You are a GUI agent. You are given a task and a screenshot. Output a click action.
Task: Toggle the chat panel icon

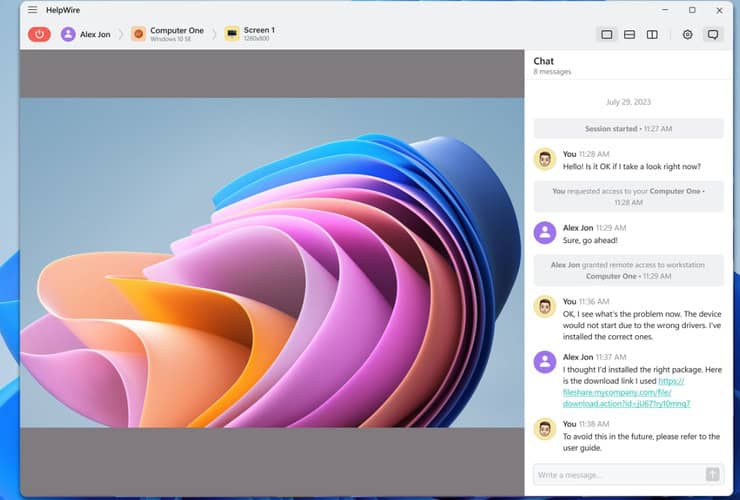tap(713, 34)
